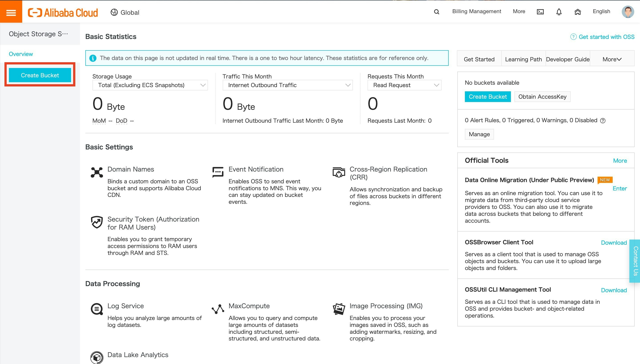The width and height of the screenshot is (640, 364).
Task: Open notifications bell
Action: (559, 12)
